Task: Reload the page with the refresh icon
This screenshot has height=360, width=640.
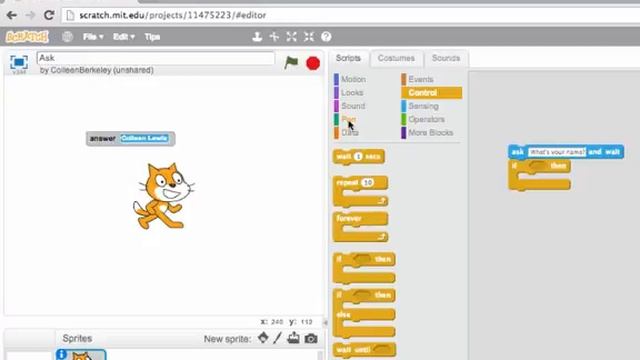Action: tap(49, 15)
